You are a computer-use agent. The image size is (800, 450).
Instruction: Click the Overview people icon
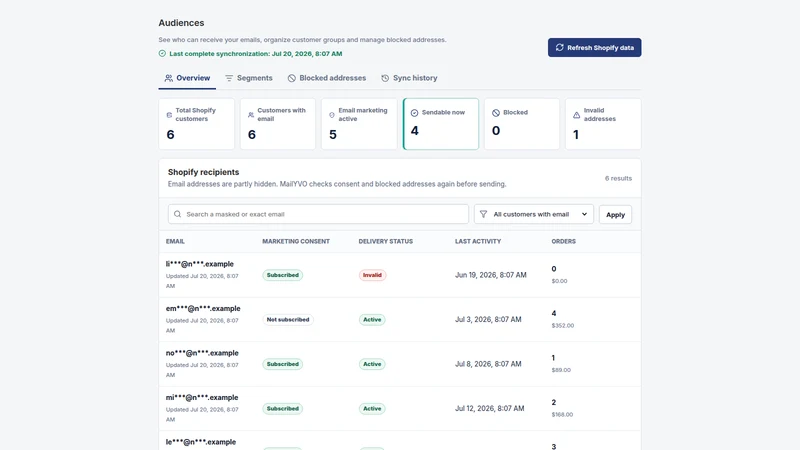point(168,78)
